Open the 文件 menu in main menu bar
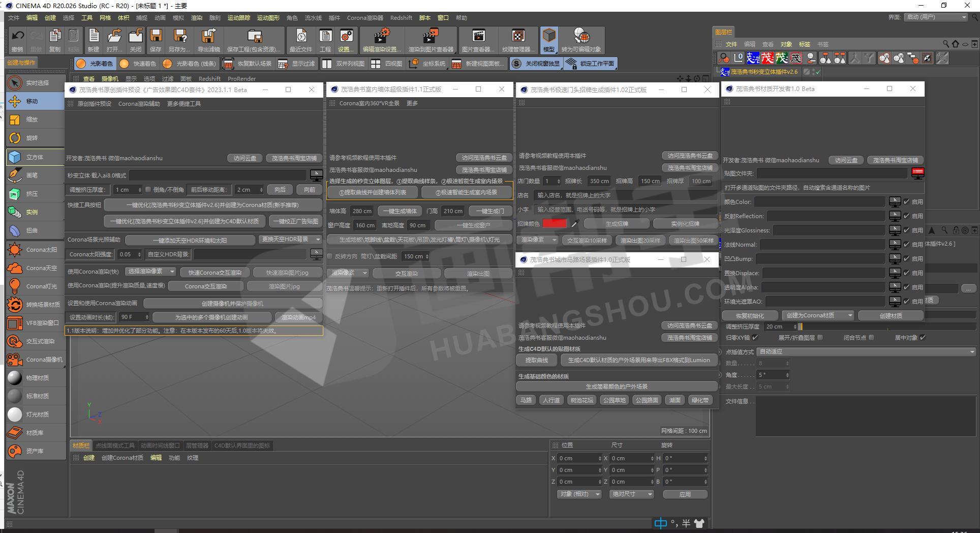 point(14,18)
